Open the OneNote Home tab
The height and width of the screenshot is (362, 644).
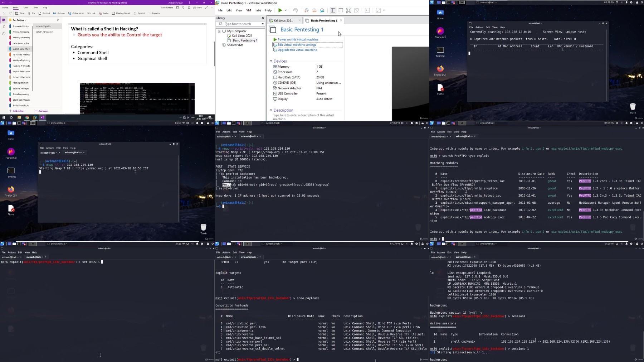coord(5,8)
